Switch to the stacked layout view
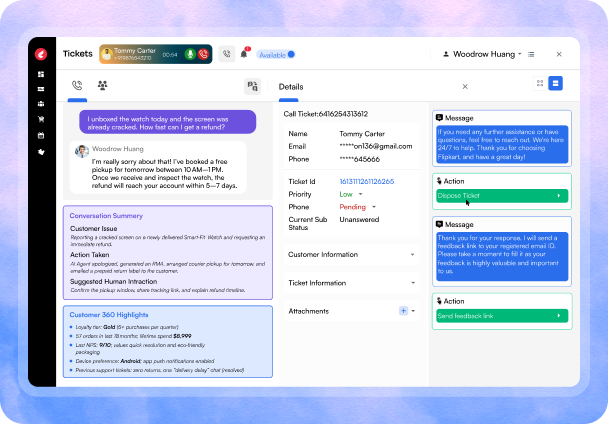Image resolution: width=608 pixels, height=424 pixels. 555,84
